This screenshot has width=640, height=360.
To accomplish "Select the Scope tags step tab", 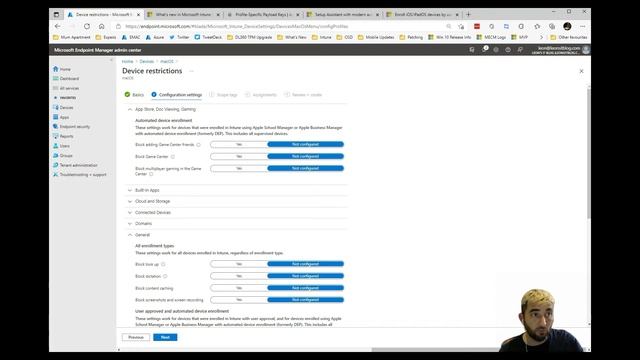I will click(x=223, y=95).
